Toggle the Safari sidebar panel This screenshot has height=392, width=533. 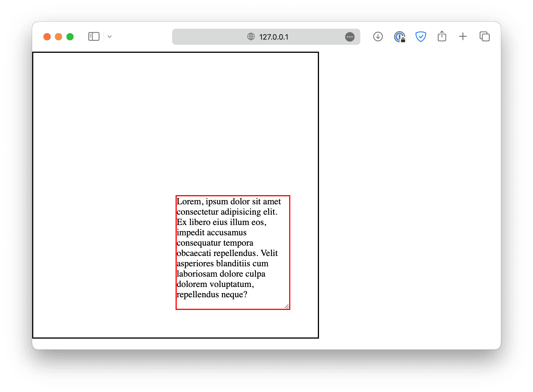click(x=94, y=37)
